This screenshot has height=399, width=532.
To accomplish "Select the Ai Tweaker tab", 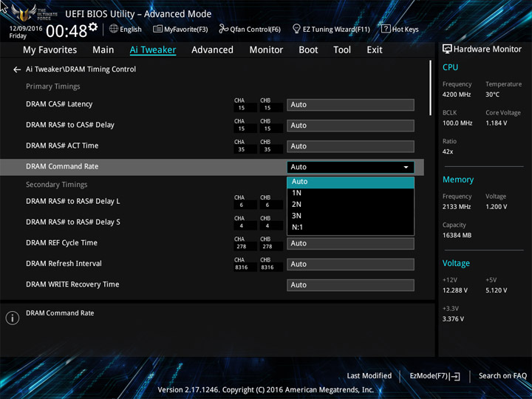I will [x=153, y=50].
